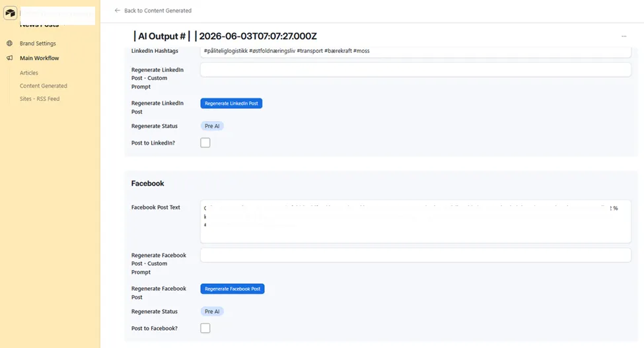This screenshot has height=348, width=644.
Task: Go to Content Generated page
Action: [x=43, y=86]
